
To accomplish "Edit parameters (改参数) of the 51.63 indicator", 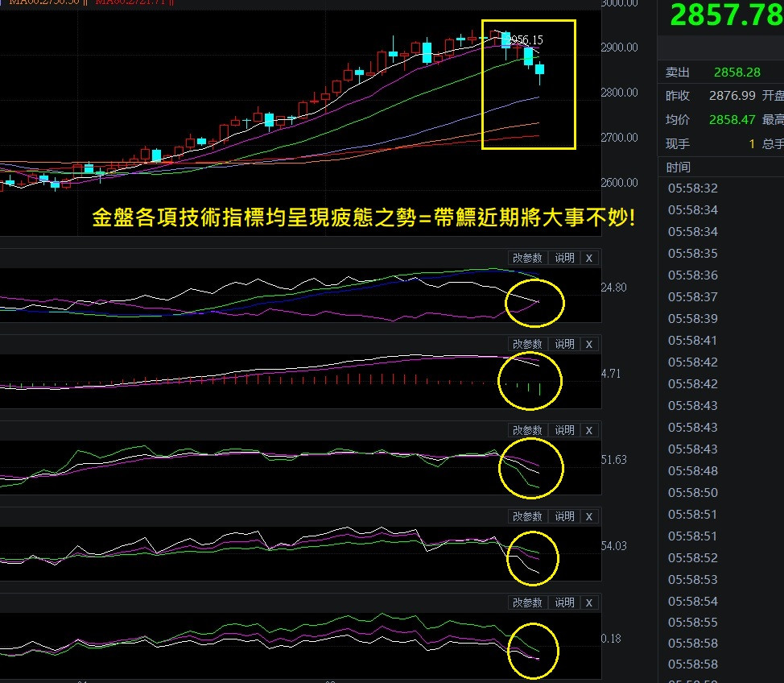I will [x=528, y=430].
